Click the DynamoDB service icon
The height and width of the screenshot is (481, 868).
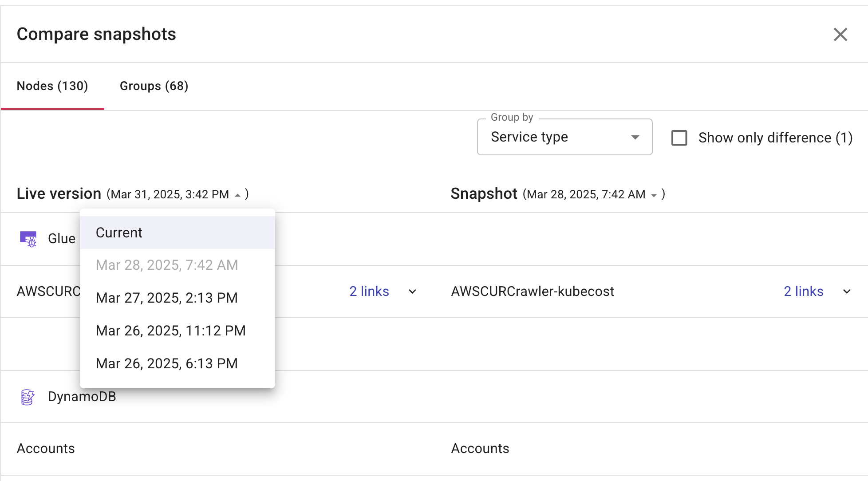tap(28, 397)
